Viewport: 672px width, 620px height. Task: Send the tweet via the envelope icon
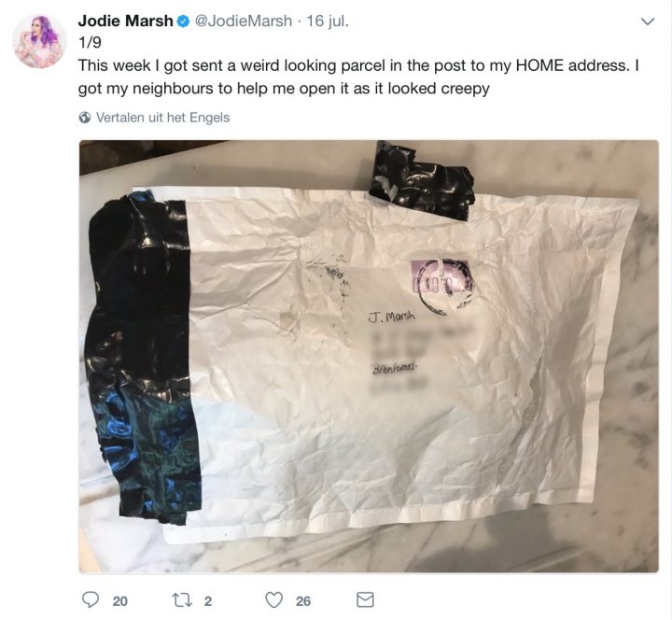[365, 599]
